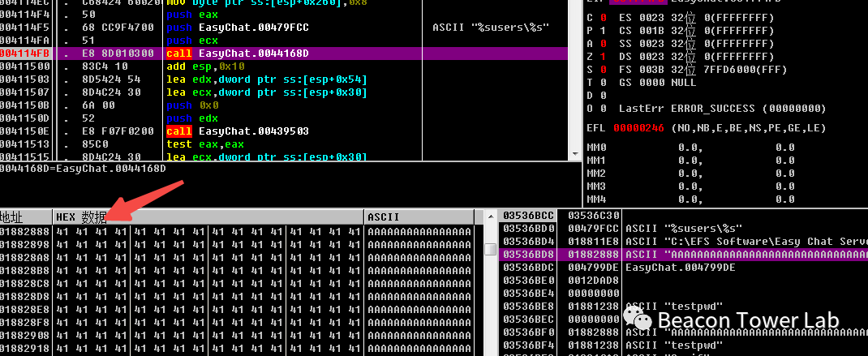Select the P flag in registers
The image size is (868, 356).
[599, 31]
